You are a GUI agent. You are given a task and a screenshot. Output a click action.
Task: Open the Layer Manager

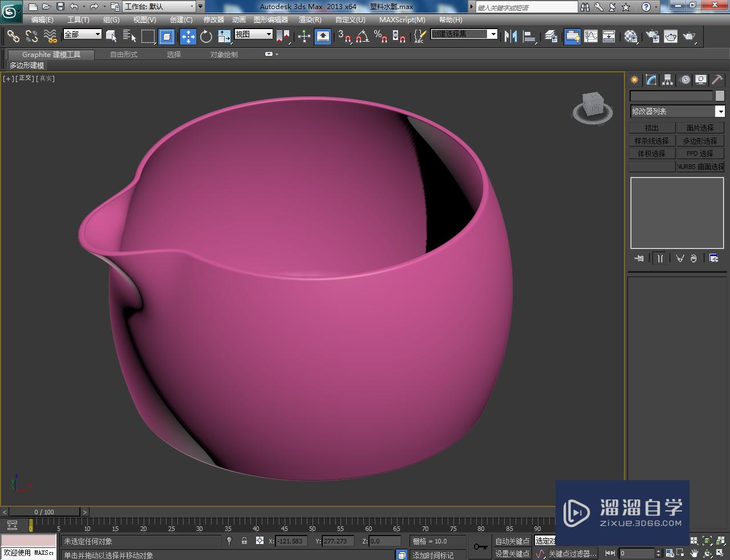coord(551,36)
